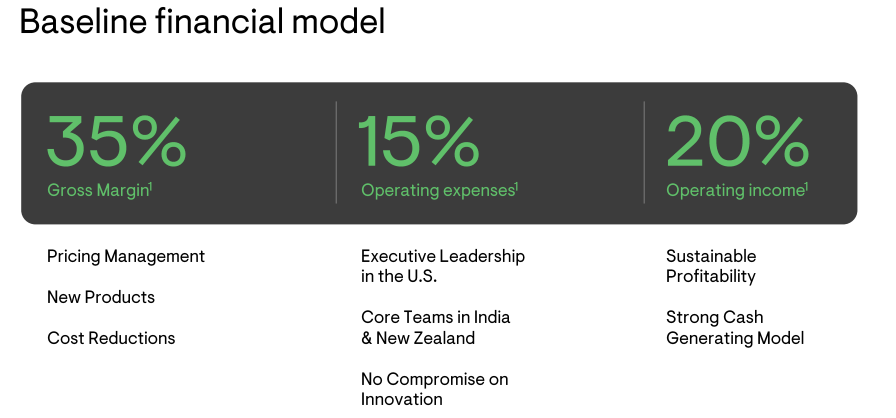Select the New Products bullet

tap(101, 297)
